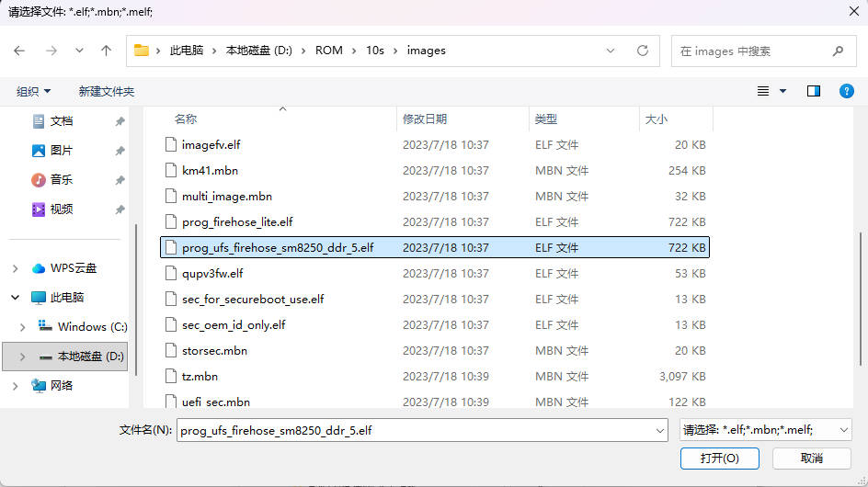Unpin the Documents quick access pin
Screen dimensions: 868x487
click(x=120, y=121)
